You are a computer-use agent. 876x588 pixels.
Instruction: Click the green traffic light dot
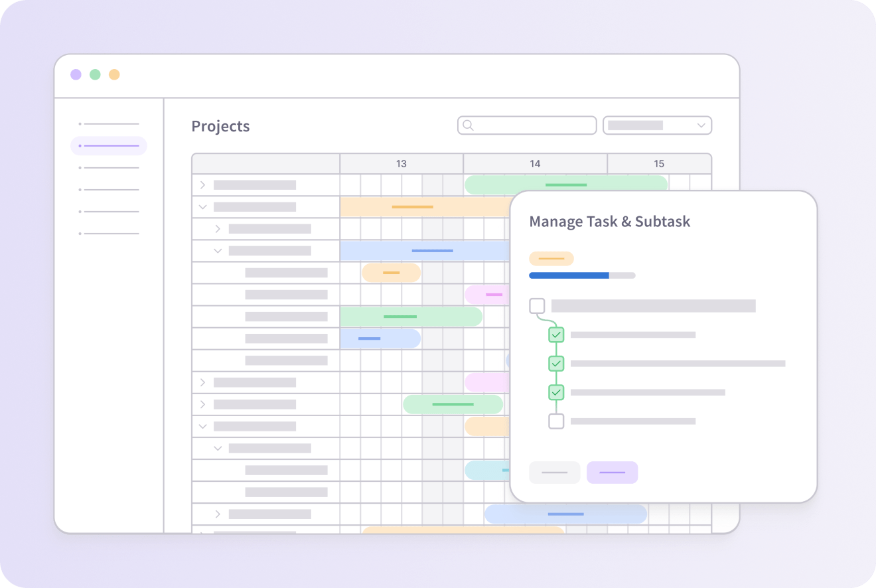pos(95,74)
